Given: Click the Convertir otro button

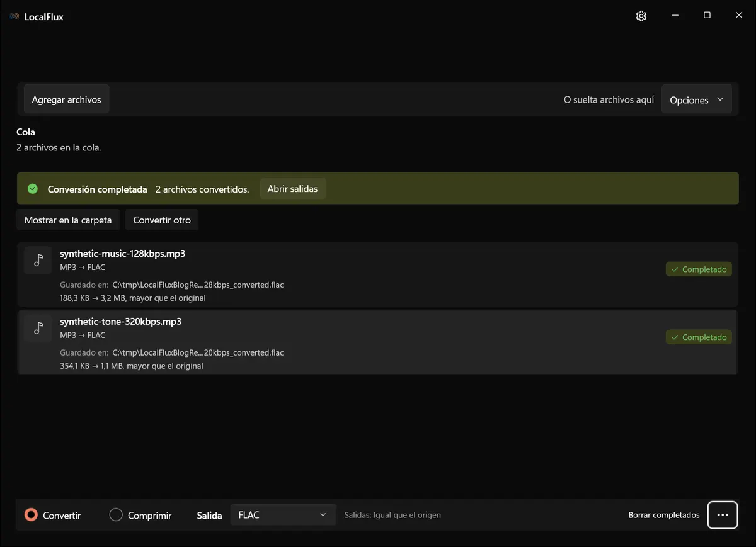Looking at the screenshot, I should (162, 220).
